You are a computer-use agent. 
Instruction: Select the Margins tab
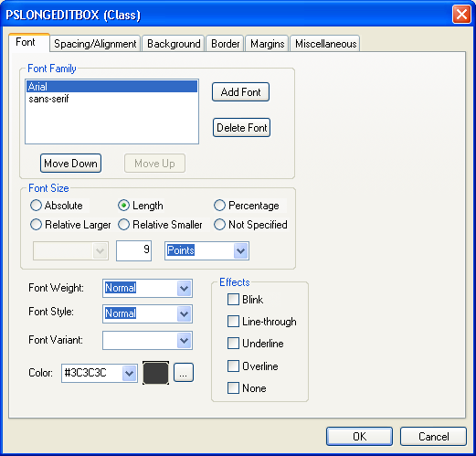(x=267, y=44)
